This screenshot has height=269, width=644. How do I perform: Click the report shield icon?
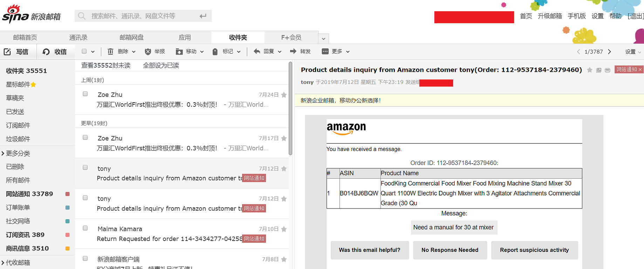tap(148, 51)
